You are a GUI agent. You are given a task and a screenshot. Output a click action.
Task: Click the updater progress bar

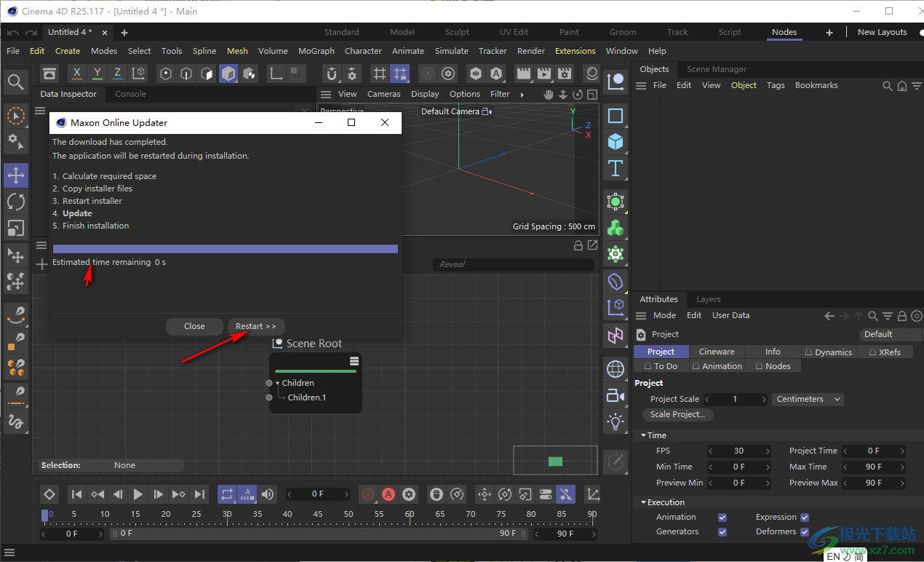226,249
